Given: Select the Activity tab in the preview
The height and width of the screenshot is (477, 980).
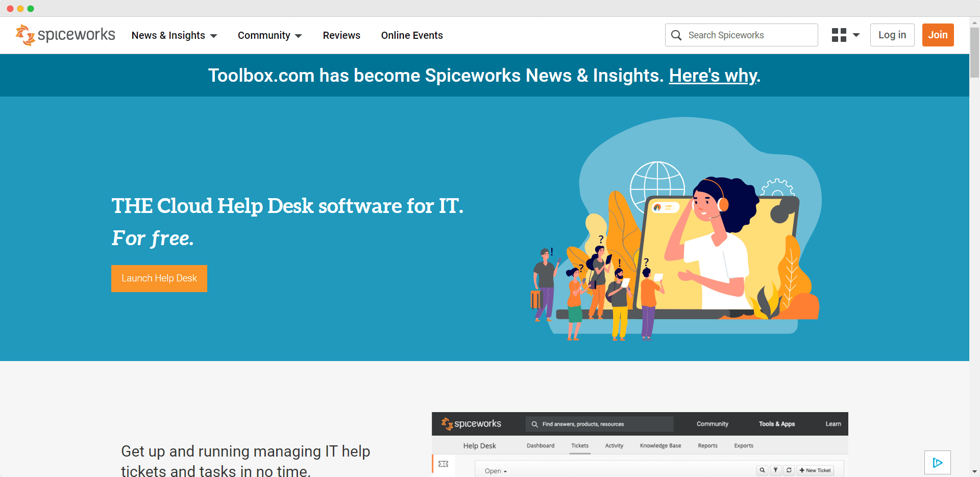Looking at the screenshot, I should click(x=614, y=446).
